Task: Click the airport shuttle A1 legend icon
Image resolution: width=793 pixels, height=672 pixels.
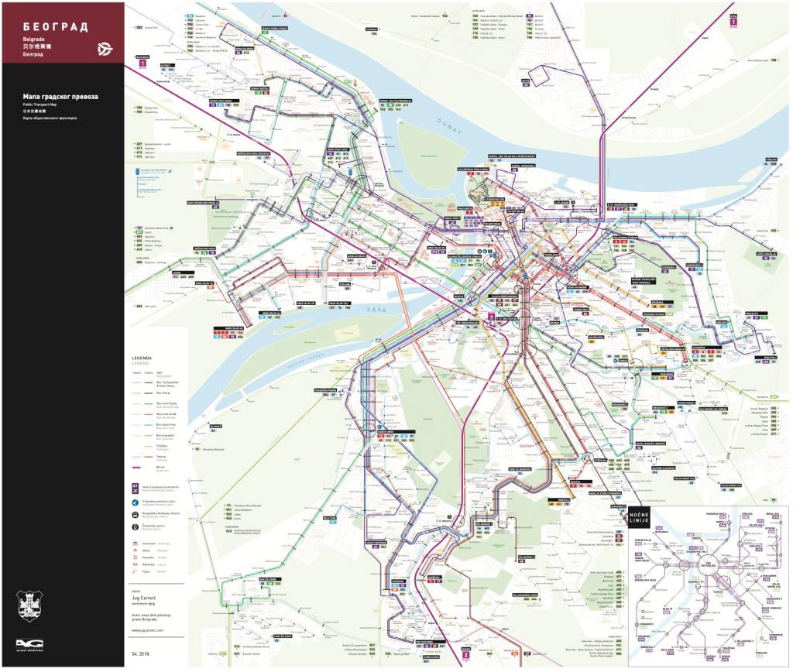Action: [x=136, y=490]
